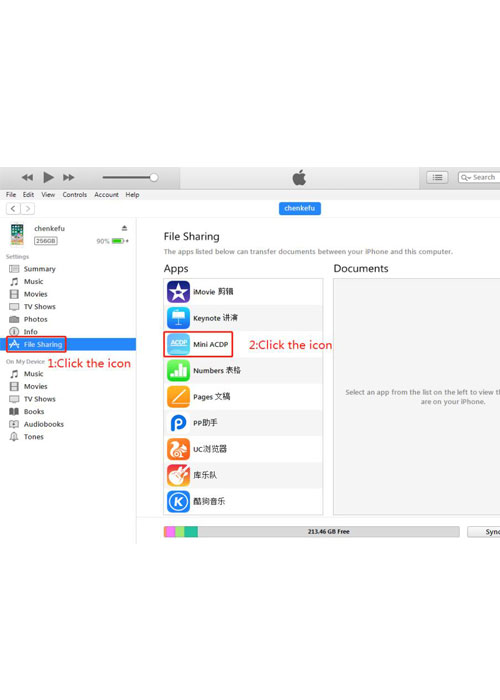Go back with the left chevron
This screenshot has width=500, height=700.
click(x=13, y=208)
